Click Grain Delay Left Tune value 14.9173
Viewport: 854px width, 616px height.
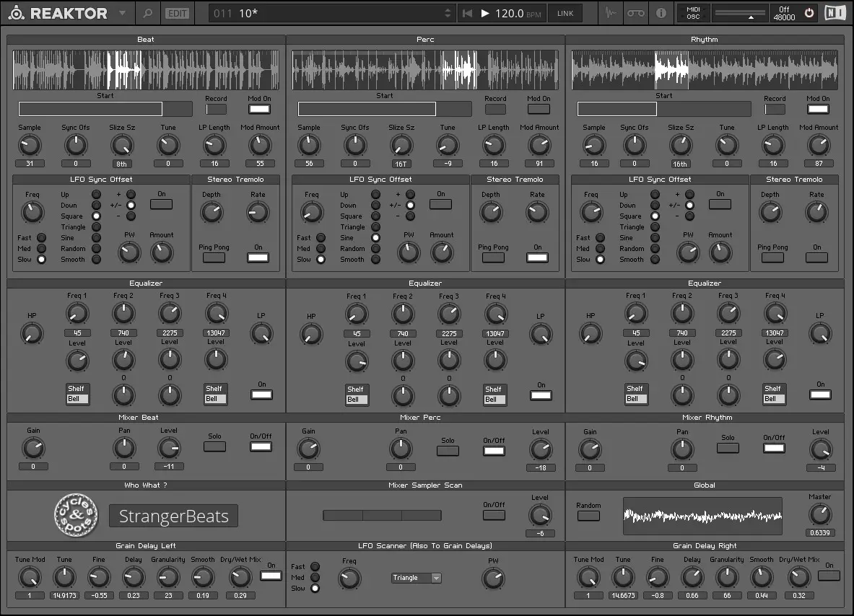click(x=64, y=595)
